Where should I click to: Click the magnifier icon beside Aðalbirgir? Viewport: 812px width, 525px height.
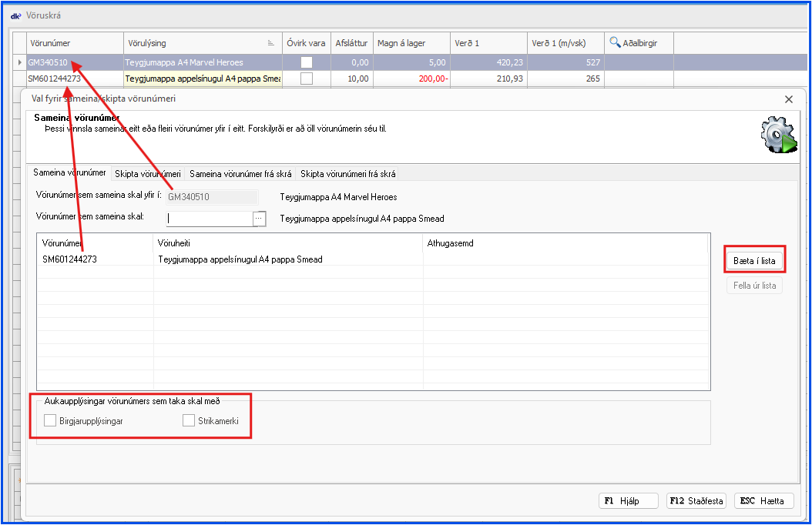click(616, 43)
